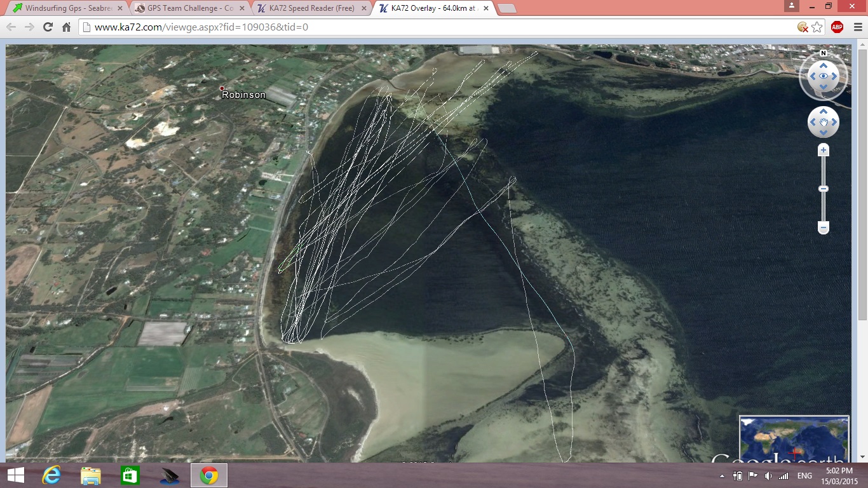Show hidden system tray icons
Screen dimensions: 868x488
point(722,476)
